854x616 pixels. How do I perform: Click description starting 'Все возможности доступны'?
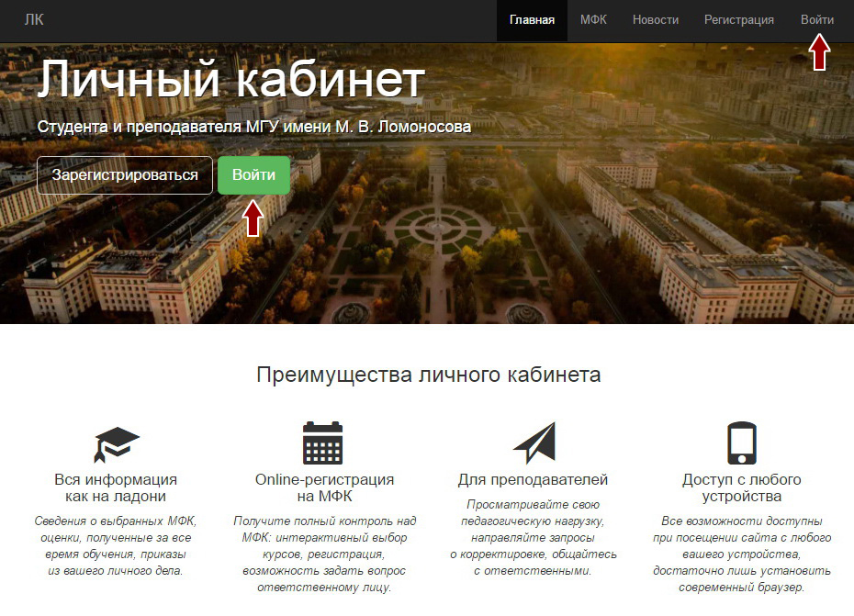[x=742, y=554]
